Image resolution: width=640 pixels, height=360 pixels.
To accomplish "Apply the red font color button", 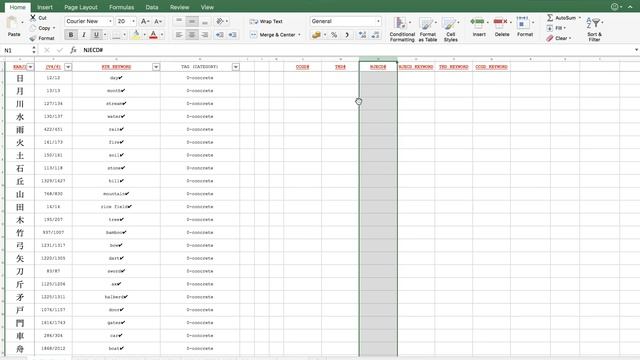I will pos(153,35).
